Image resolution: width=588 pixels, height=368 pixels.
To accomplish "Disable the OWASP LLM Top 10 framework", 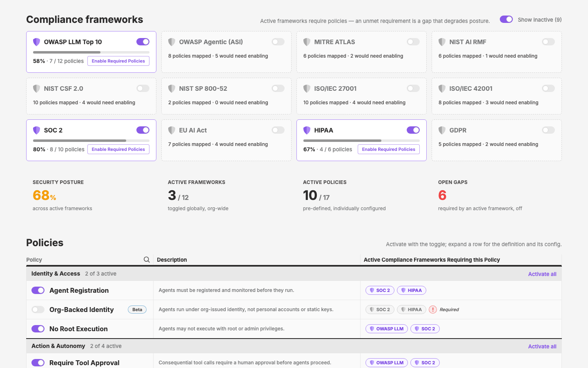I will (x=143, y=42).
